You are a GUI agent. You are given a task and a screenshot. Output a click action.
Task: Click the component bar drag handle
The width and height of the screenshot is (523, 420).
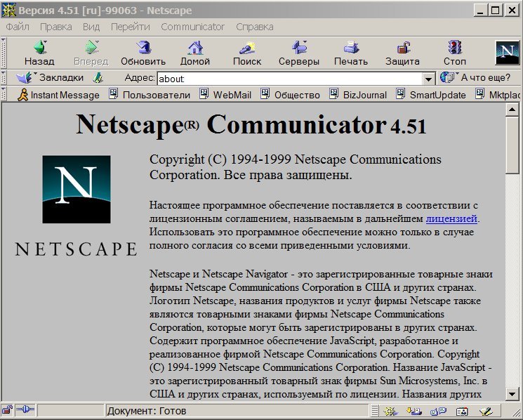375,411
